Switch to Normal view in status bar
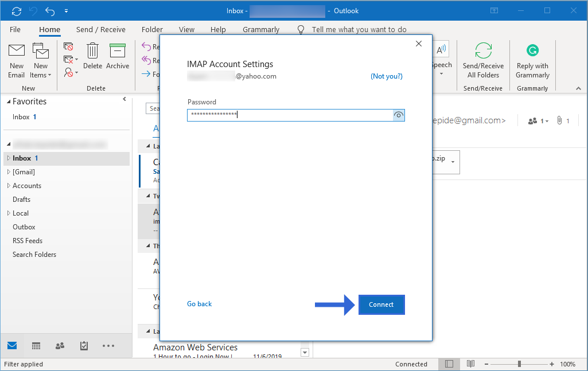 [449, 364]
